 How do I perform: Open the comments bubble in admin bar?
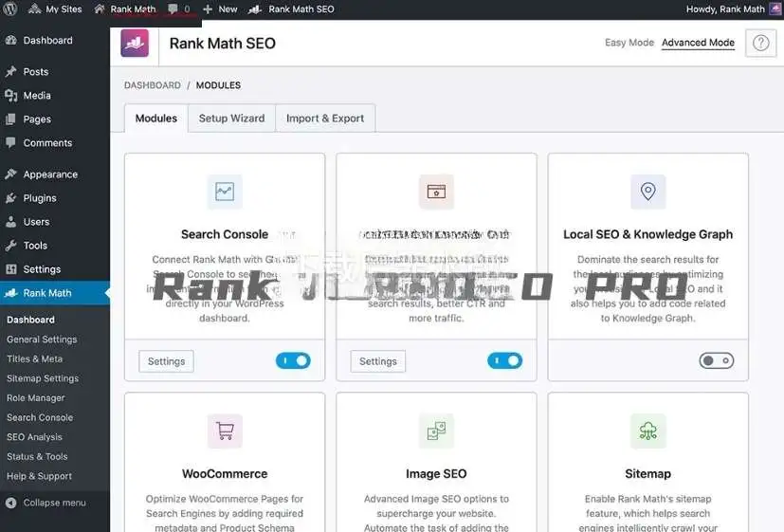pyautogui.click(x=178, y=9)
